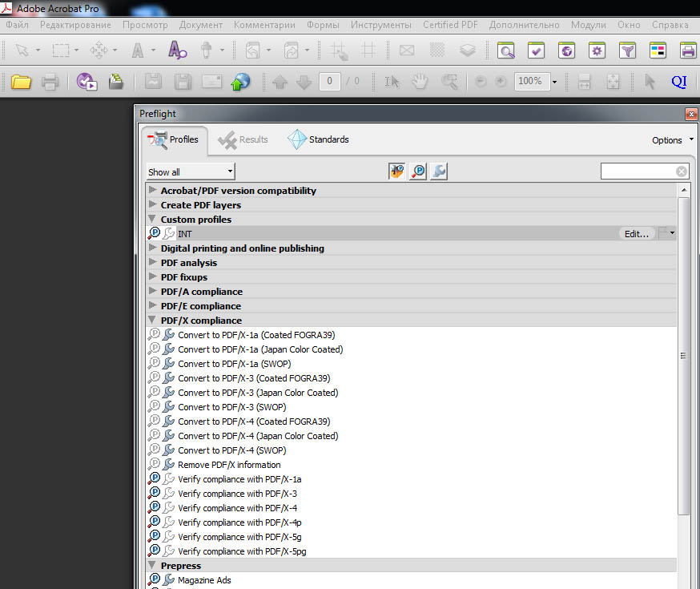Switch to the Results tab
Viewport: 700px width, 589px height.
pos(243,139)
